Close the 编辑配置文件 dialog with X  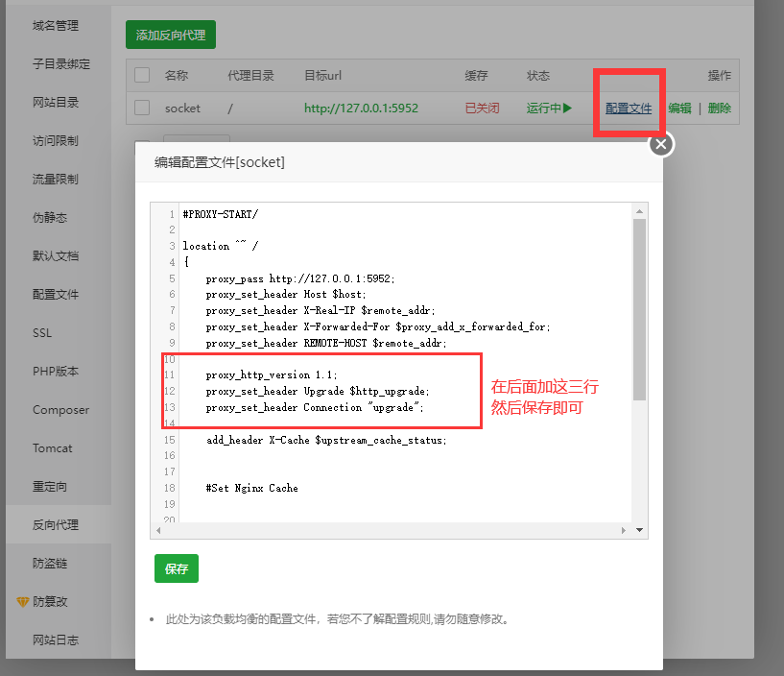click(x=660, y=144)
